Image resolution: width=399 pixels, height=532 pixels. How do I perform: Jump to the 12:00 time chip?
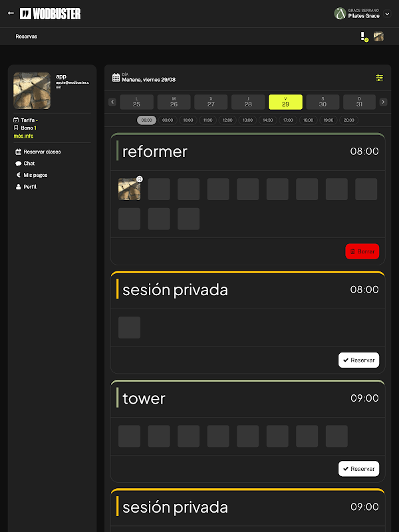227,120
